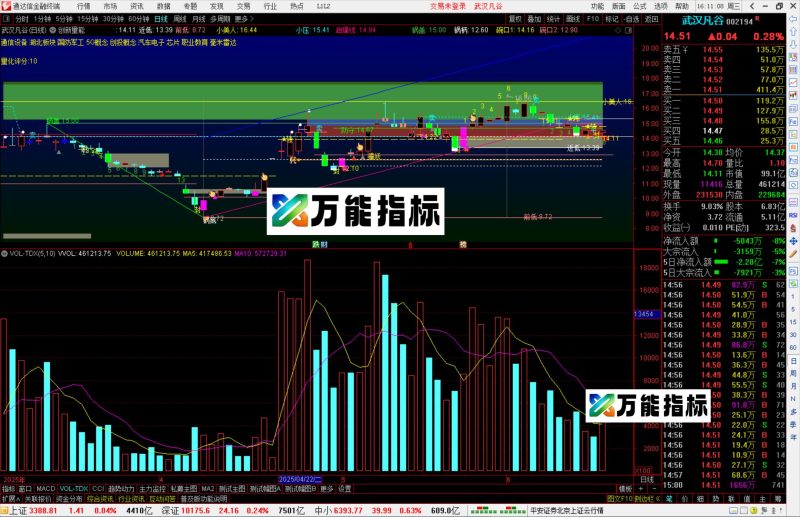The height and width of the screenshot is (517, 800).
Task: Open the 指标 indicator menu
Action: tap(9, 489)
